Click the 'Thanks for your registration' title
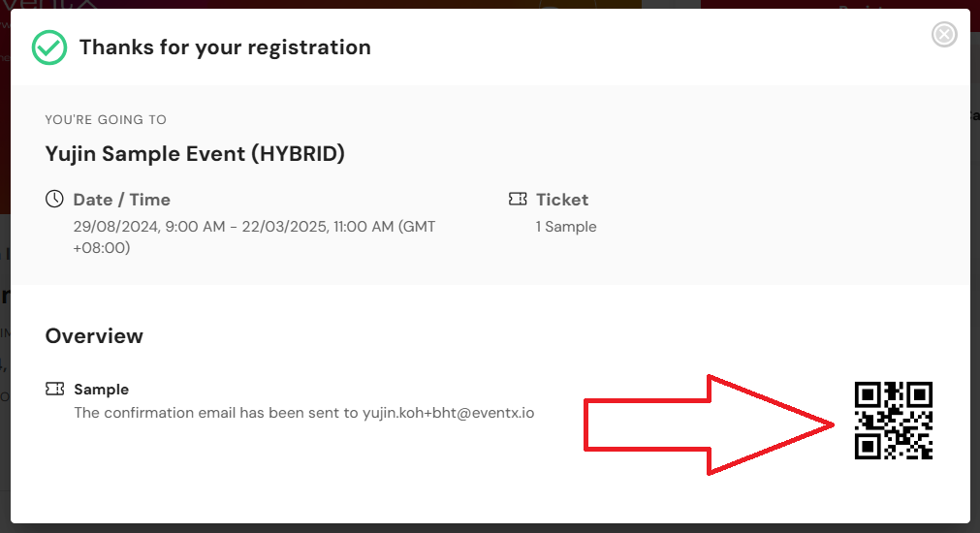The image size is (980, 533). (x=225, y=47)
